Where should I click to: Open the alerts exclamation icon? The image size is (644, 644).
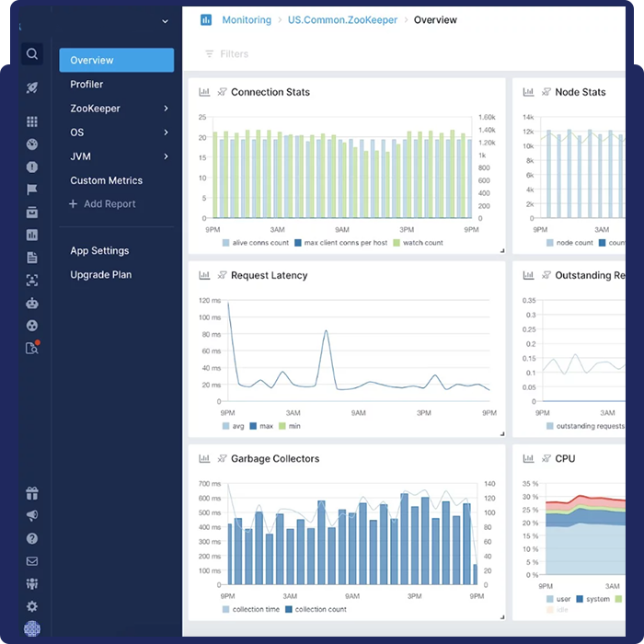[x=32, y=167]
